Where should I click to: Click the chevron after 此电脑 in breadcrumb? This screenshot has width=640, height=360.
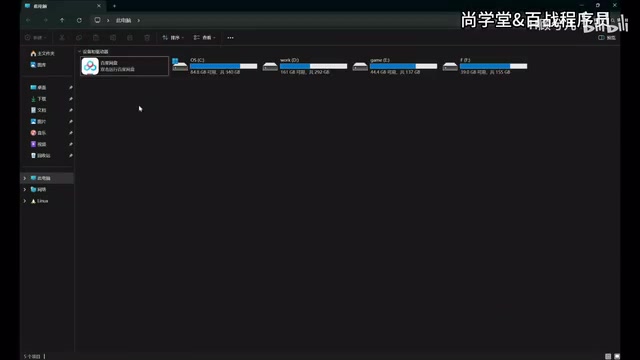tap(139, 20)
